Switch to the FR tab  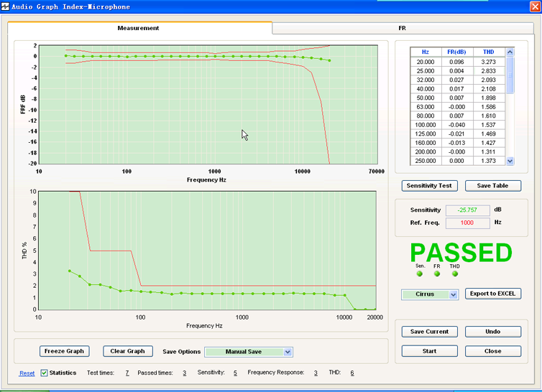point(403,28)
